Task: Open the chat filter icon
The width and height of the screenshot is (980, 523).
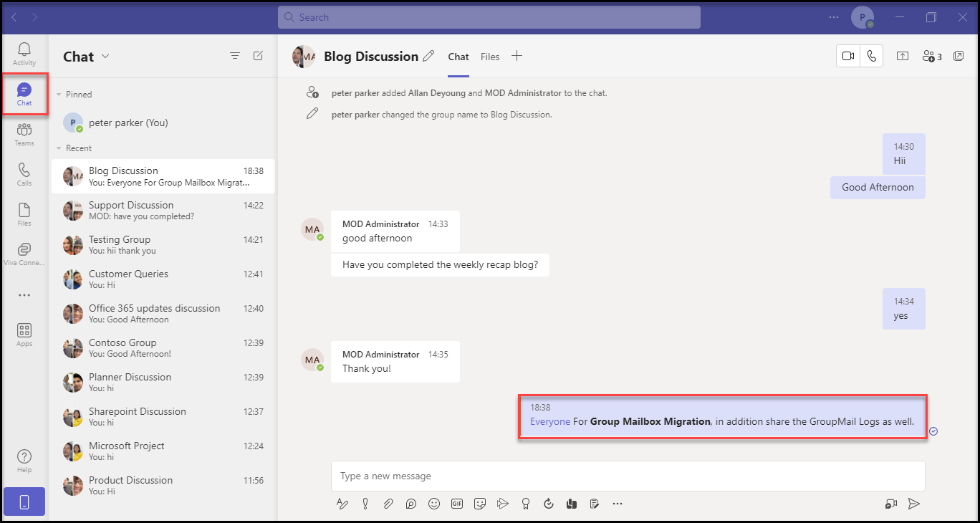Action: point(234,56)
